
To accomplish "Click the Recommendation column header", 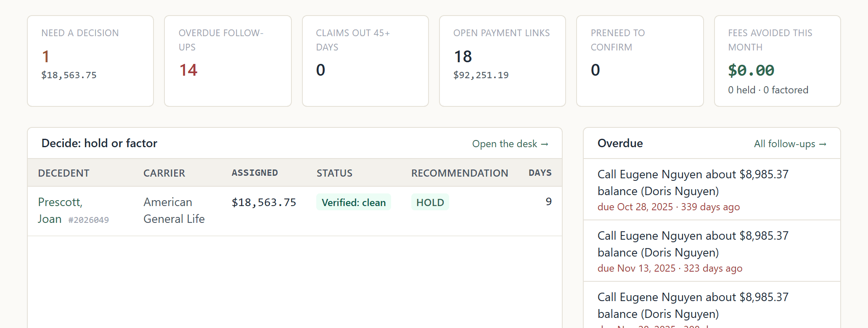I will 460,173.
